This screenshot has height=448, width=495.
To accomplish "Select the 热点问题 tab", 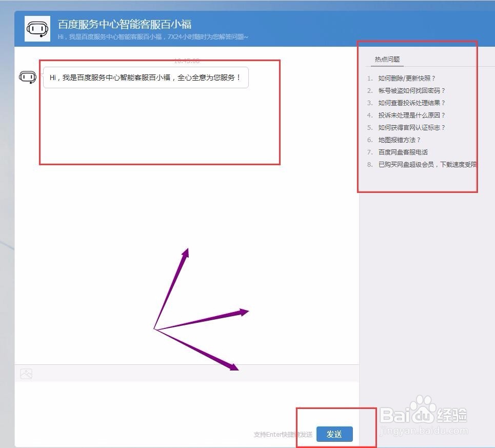I will [387, 60].
